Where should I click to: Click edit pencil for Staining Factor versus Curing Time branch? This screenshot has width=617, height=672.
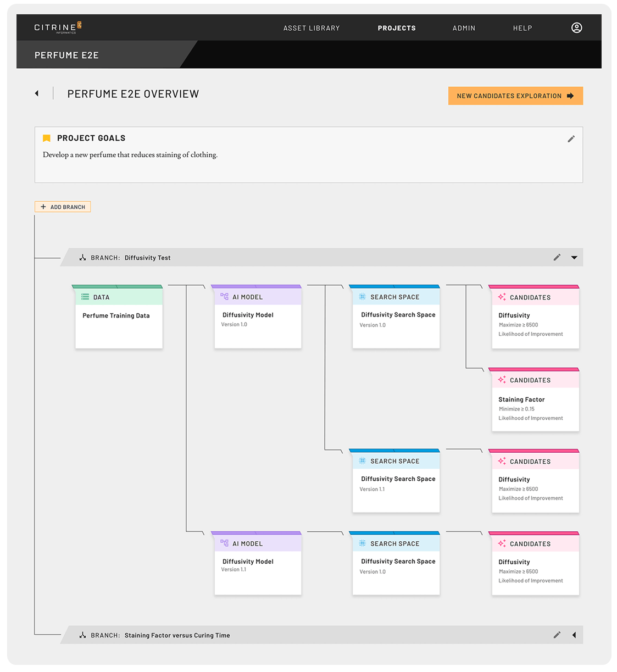557,635
